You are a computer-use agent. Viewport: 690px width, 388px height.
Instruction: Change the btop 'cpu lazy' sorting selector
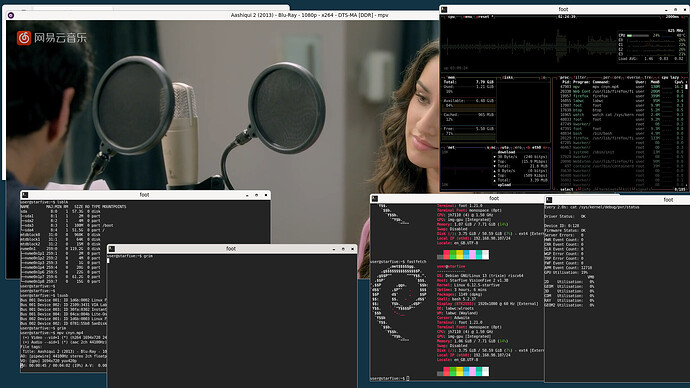tap(671, 77)
